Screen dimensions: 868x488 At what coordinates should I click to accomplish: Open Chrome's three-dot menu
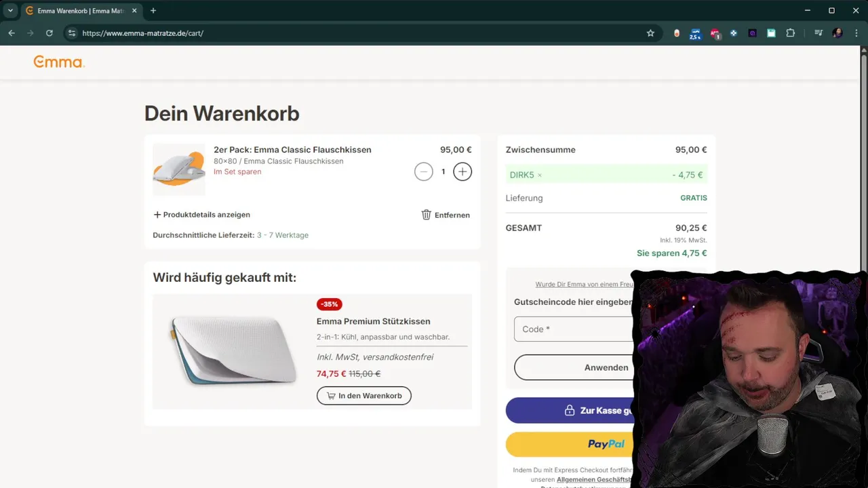[x=856, y=33]
